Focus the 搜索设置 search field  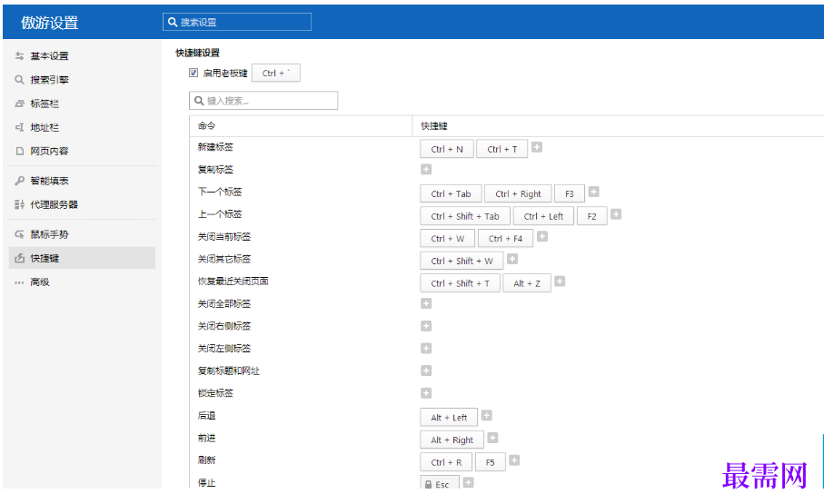tap(237, 22)
